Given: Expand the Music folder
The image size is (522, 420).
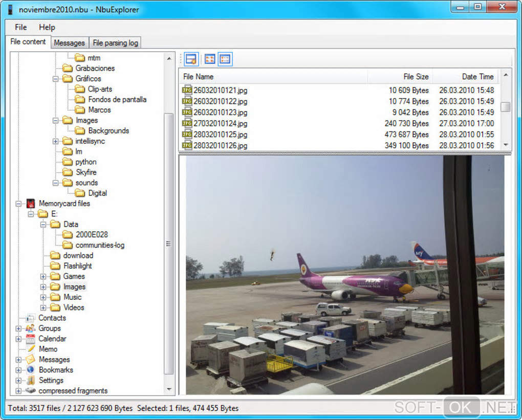Looking at the screenshot, I should (43, 298).
